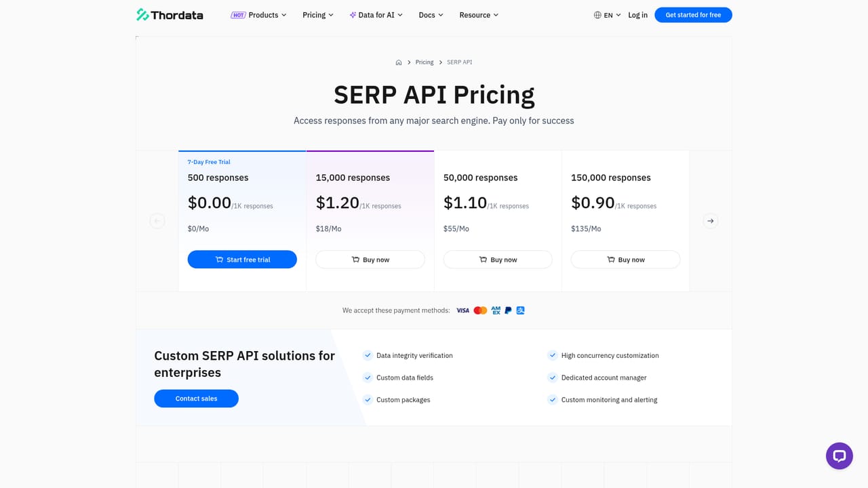Click "Dedicated account manager" feature text
Image resolution: width=868 pixels, height=488 pixels.
(x=604, y=378)
